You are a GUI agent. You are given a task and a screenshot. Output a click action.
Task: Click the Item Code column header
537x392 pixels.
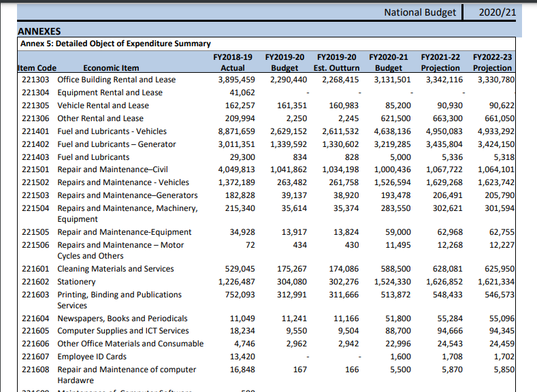[x=37, y=68]
